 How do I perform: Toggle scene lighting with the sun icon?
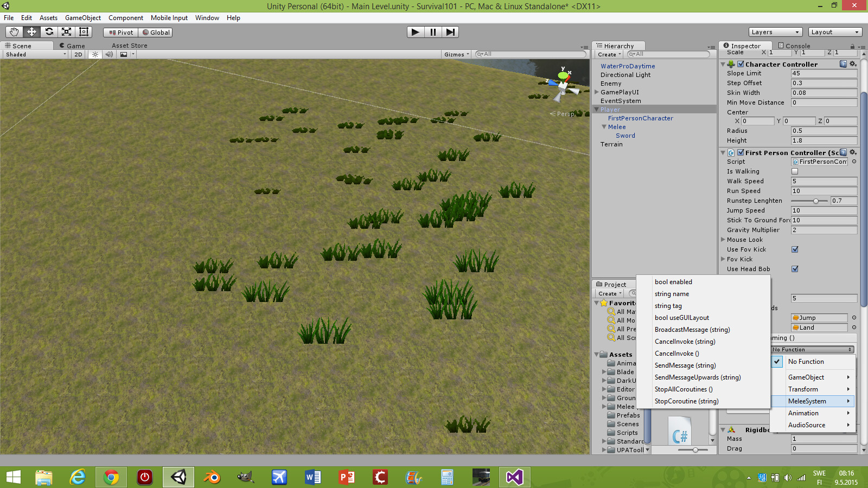(x=95, y=54)
